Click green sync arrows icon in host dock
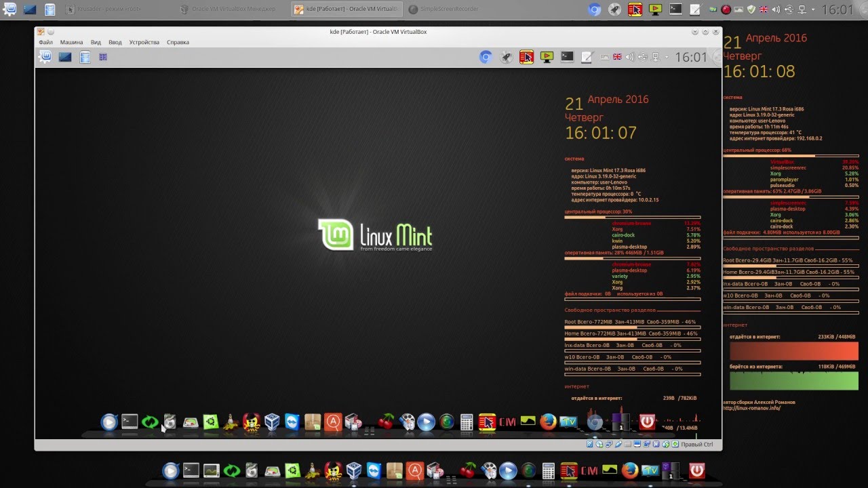 (232, 470)
